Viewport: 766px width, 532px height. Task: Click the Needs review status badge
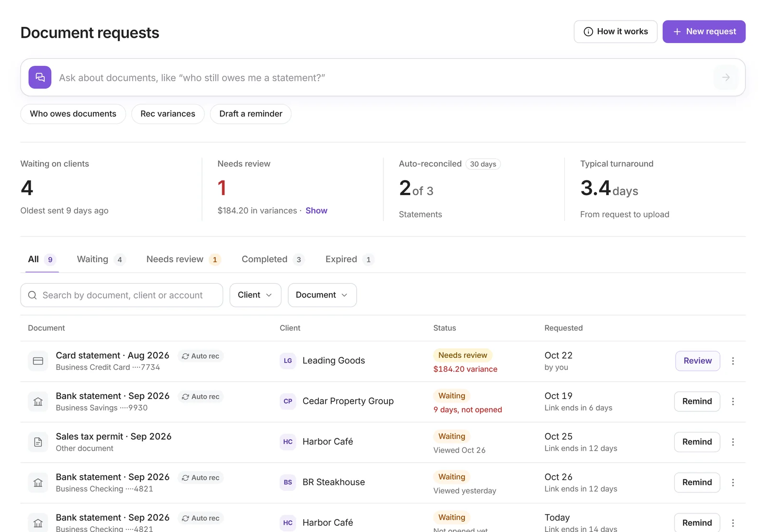[x=462, y=355]
